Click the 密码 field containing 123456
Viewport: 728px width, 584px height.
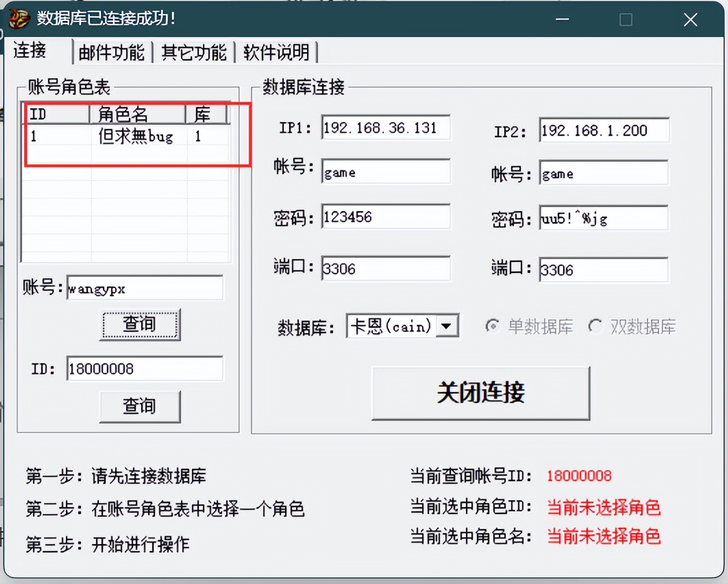[385, 216]
